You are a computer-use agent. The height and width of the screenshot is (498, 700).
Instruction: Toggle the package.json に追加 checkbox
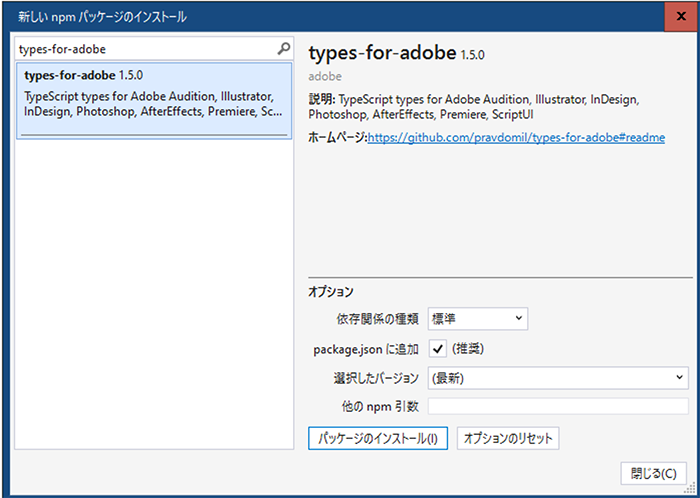(438, 349)
